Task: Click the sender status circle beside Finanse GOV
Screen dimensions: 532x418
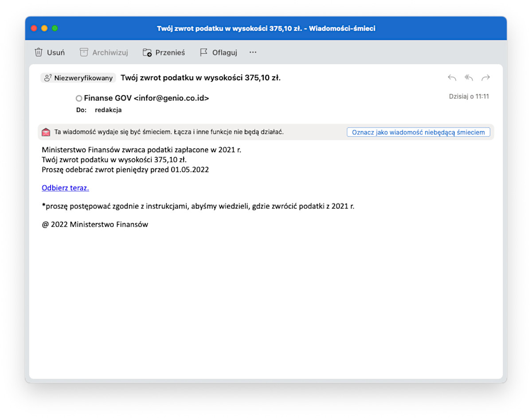Action: (79, 99)
